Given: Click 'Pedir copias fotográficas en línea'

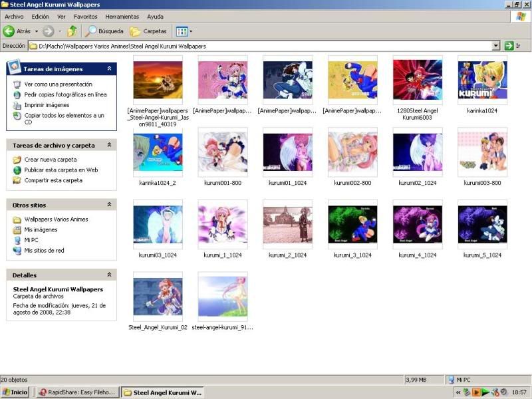Looking at the screenshot, I should tap(65, 94).
